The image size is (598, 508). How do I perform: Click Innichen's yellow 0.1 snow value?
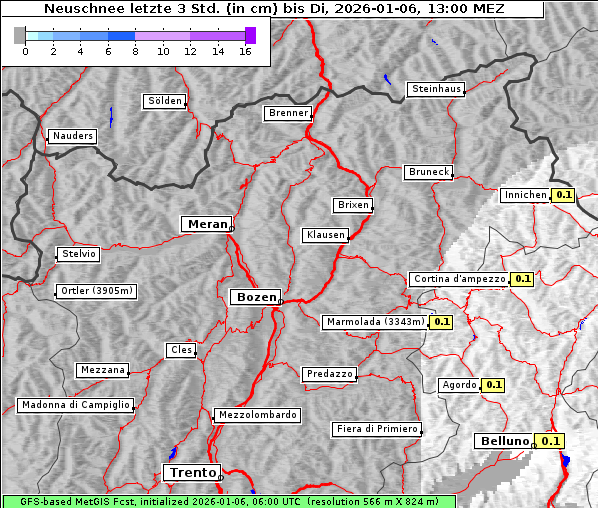[563, 196]
